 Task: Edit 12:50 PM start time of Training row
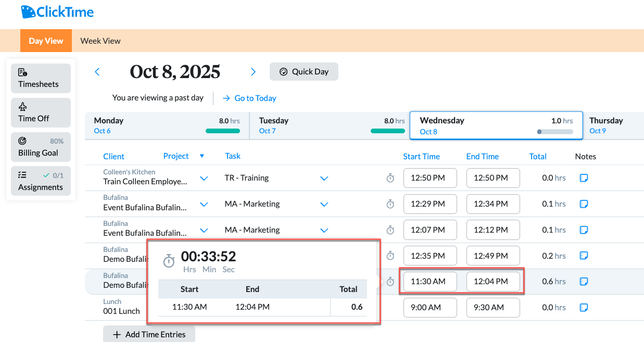(x=430, y=178)
